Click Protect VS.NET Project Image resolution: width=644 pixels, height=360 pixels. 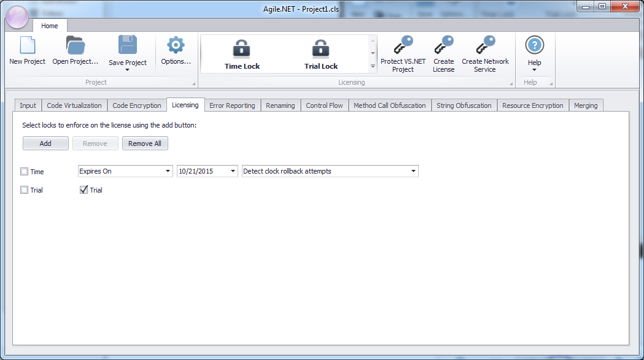[403, 52]
